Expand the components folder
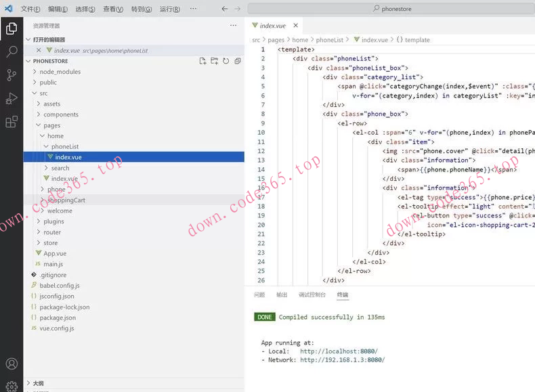The width and height of the screenshot is (535, 392). click(x=61, y=114)
